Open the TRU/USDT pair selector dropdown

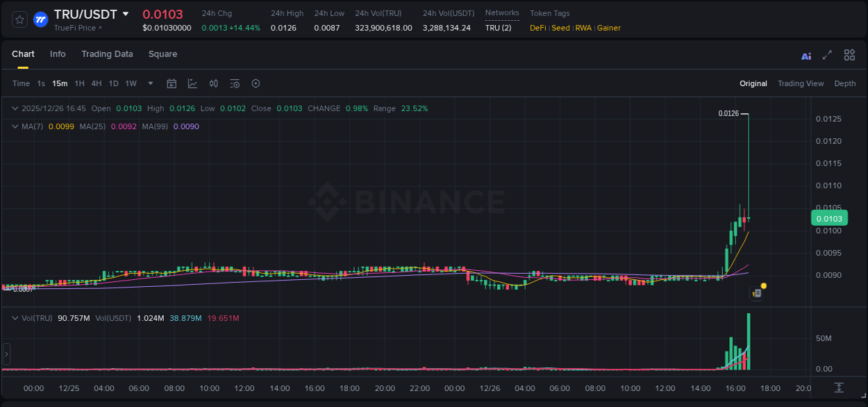(x=126, y=13)
